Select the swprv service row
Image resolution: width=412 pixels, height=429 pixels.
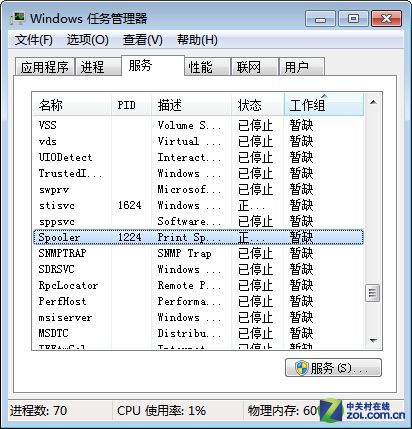pos(198,189)
